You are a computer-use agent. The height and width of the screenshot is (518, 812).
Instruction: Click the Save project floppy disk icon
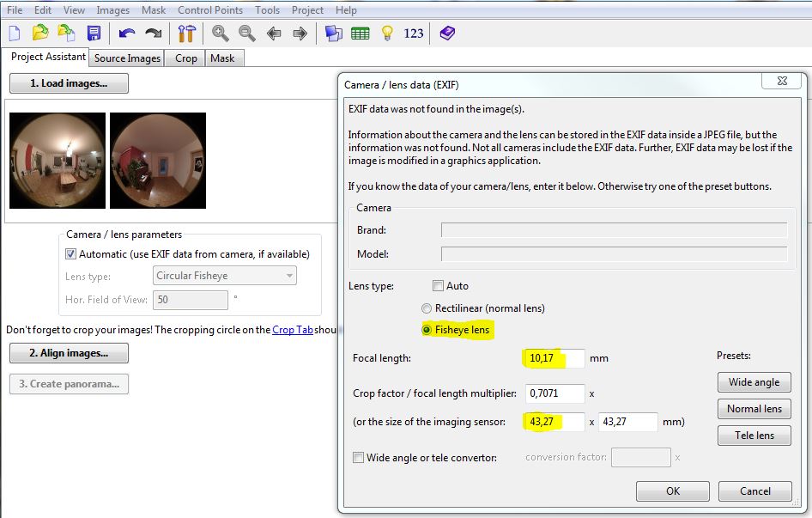[x=94, y=34]
